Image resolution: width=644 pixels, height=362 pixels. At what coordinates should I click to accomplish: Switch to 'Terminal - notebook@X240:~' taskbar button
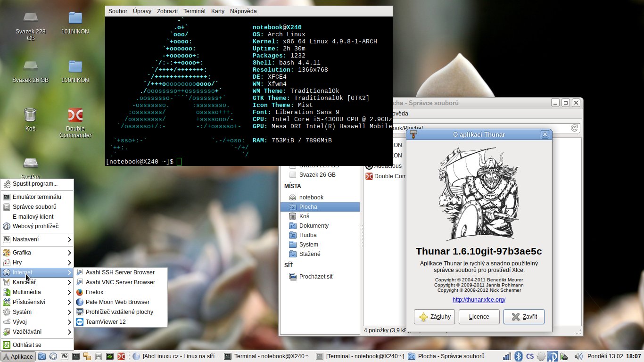[267, 356]
